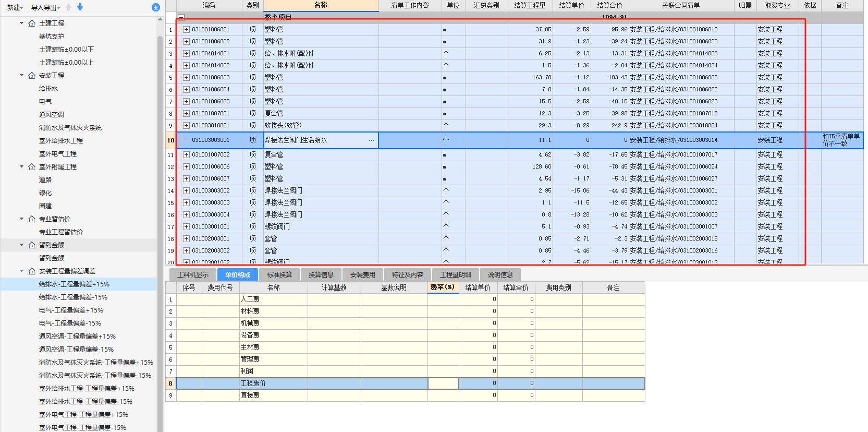Select 室外给排水工程 in the tree
The image size is (868, 432).
pyautogui.click(x=60, y=140)
